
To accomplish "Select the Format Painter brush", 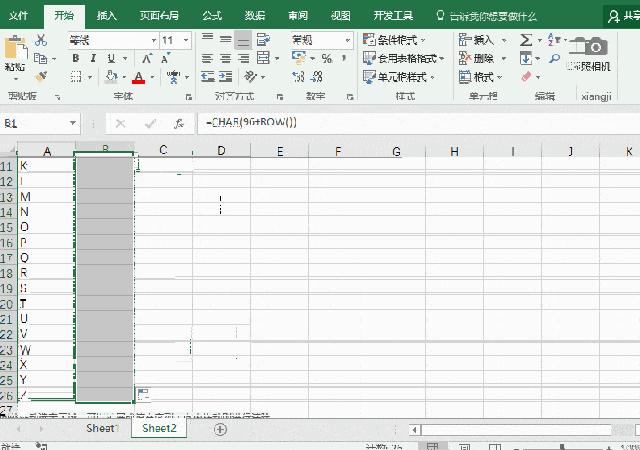I will (x=41, y=76).
